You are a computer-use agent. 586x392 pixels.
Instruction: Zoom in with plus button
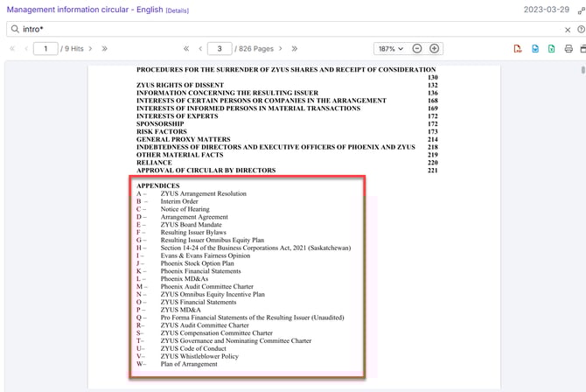coord(434,49)
